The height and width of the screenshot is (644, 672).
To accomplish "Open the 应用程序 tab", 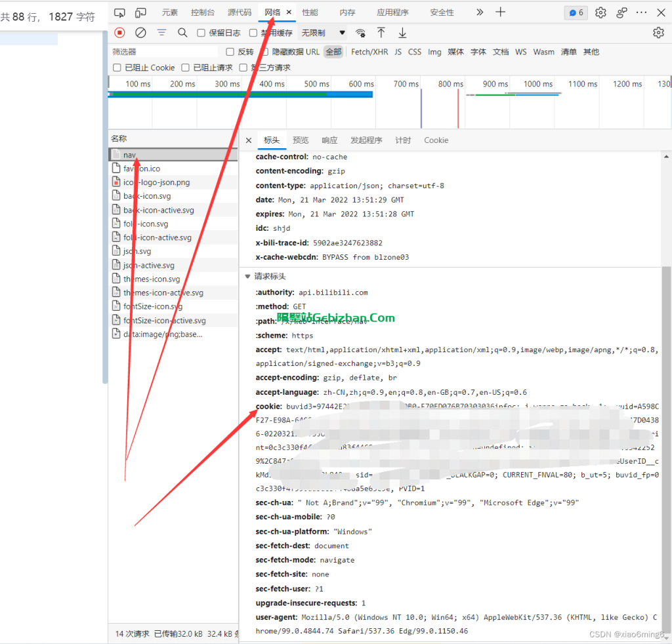I will (392, 12).
